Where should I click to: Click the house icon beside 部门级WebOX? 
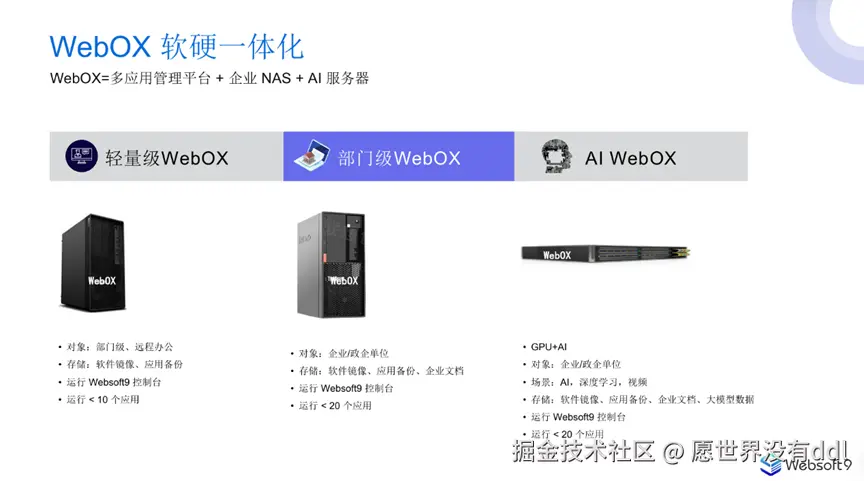coord(312,154)
